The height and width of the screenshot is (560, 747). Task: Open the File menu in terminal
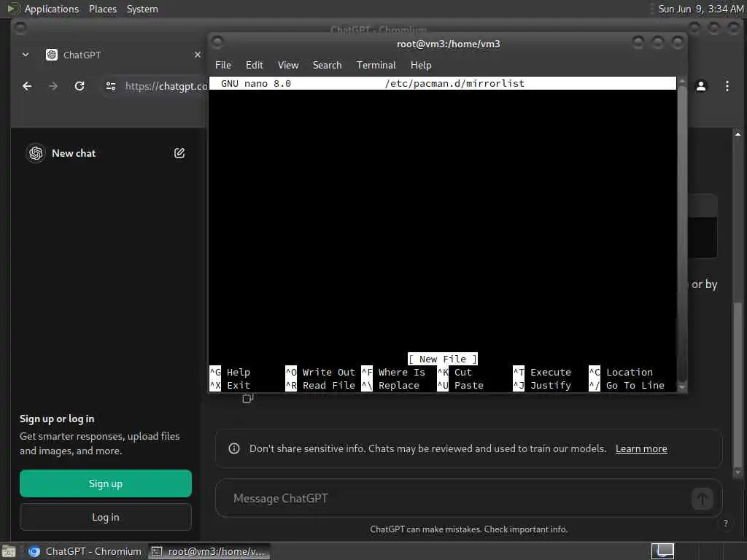223,65
